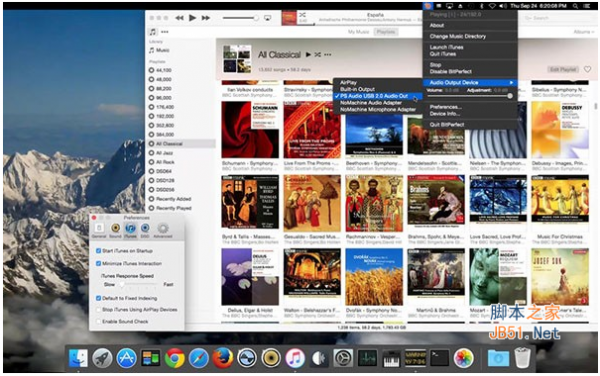The height and width of the screenshot is (376, 600).
Task: Click the fast-forward button in iTunes toolbar
Action: tap(206, 18)
